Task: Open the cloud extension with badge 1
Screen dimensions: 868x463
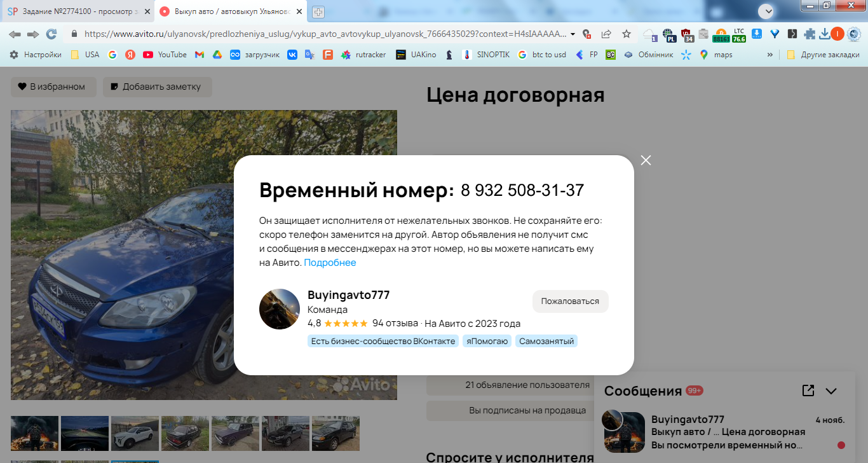Action: [649, 34]
